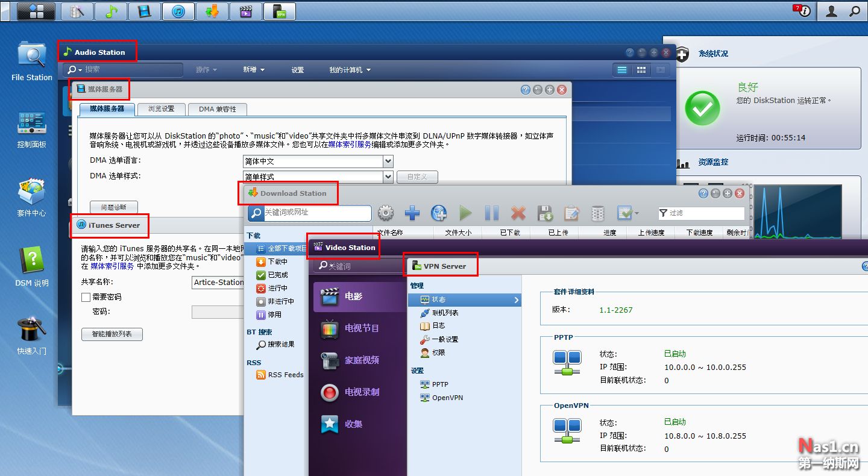Open 电视录制 in Video Station
Screen dimensions: 868x476
(x=360, y=392)
